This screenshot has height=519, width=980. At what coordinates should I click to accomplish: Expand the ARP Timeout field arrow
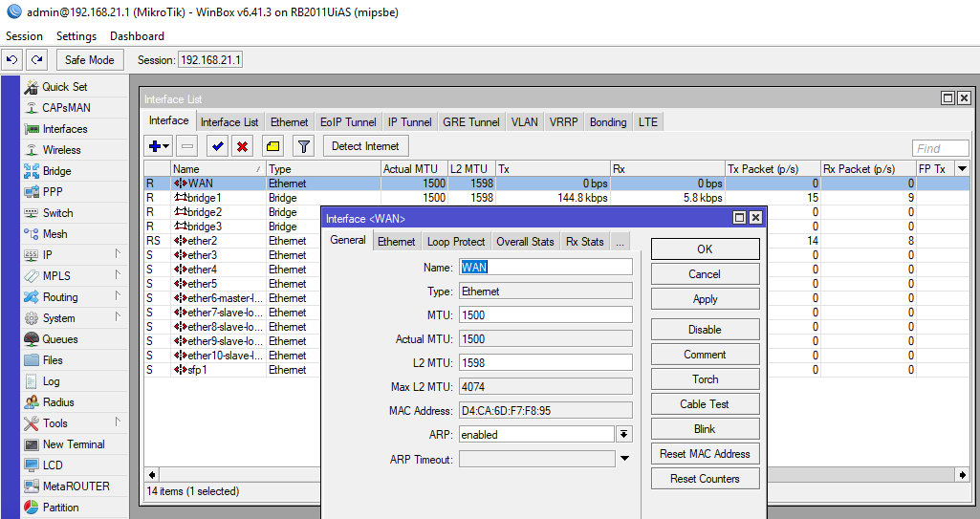pyautogui.click(x=624, y=459)
